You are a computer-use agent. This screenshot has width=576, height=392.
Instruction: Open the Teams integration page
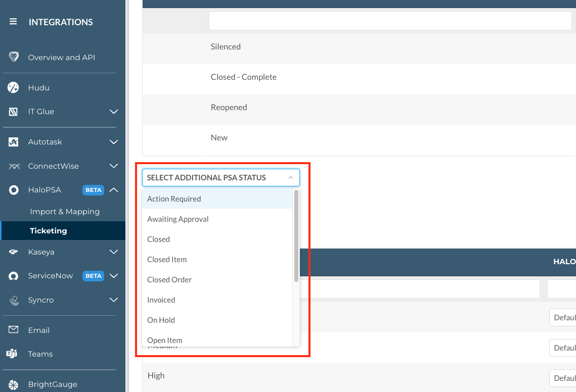pyautogui.click(x=40, y=354)
